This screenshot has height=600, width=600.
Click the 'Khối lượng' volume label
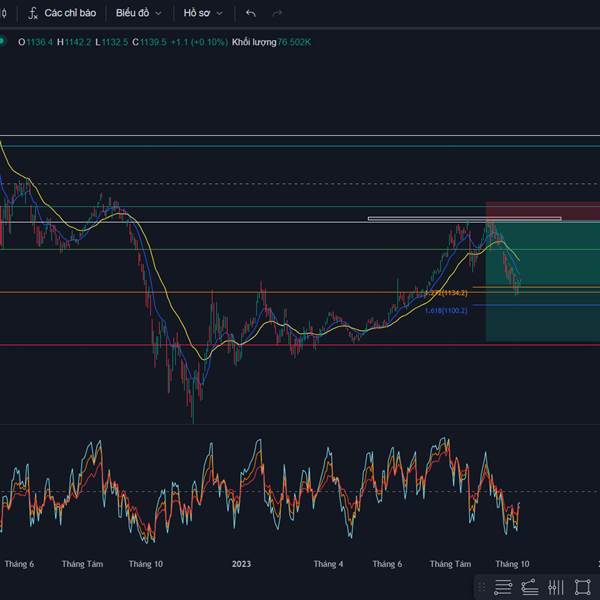click(x=254, y=42)
